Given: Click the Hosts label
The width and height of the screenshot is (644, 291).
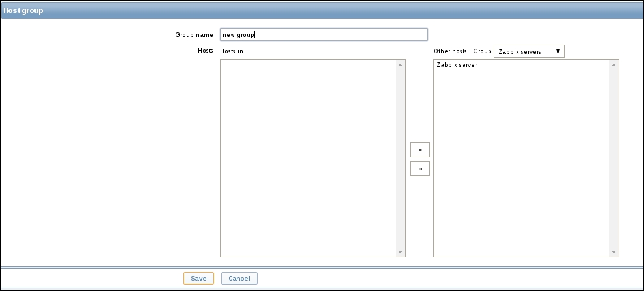Looking at the screenshot, I should point(205,51).
